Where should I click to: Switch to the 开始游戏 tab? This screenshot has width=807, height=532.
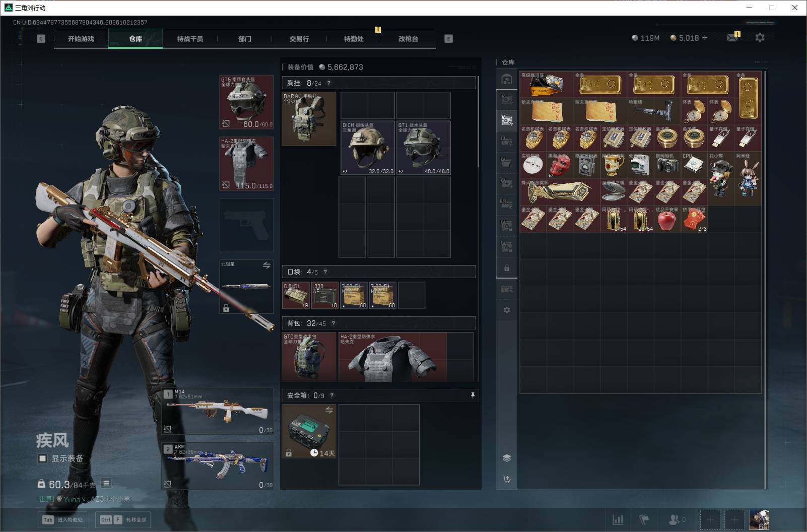click(x=81, y=39)
